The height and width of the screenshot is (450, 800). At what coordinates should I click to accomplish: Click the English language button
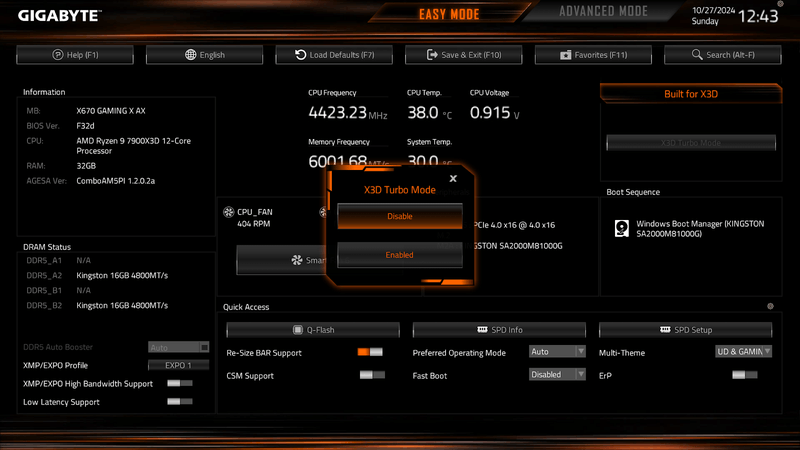pyautogui.click(x=205, y=55)
